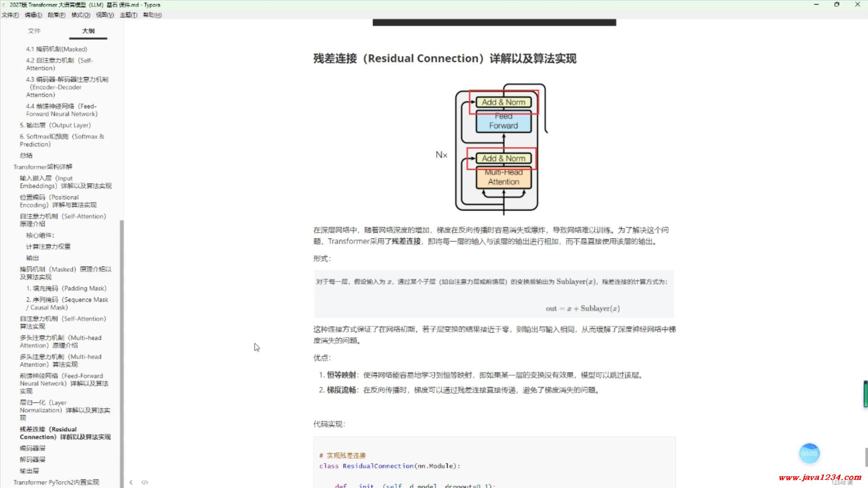Switch to the 文件 sidebar tab
868x488 pixels.
pyautogui.click(x=34, y=31)
